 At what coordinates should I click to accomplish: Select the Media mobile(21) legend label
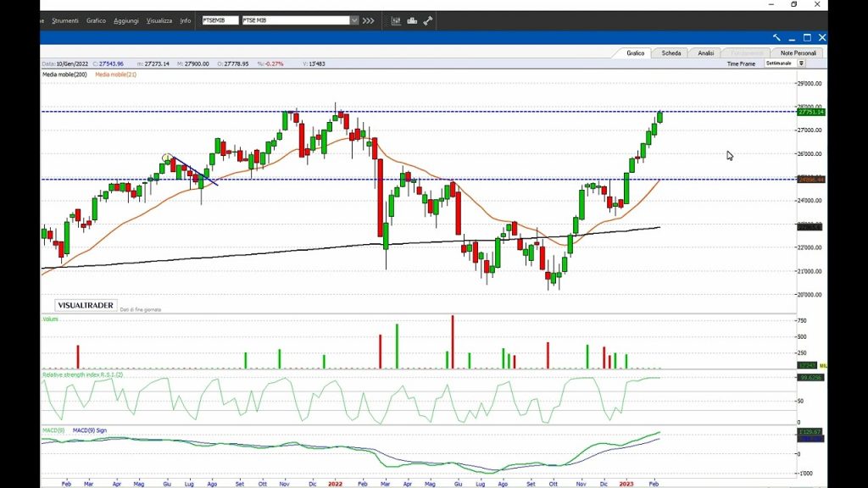(x=115, y=75)
